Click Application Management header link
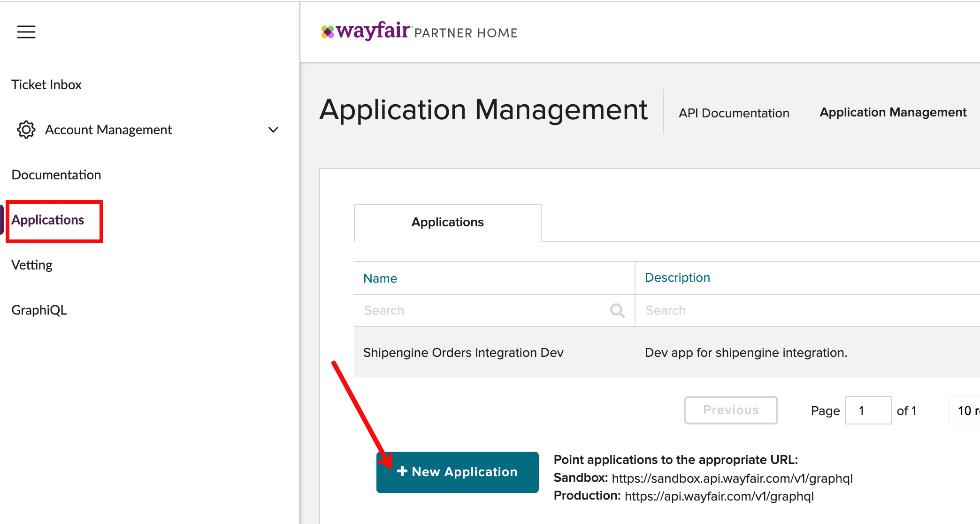This screenshot has width=980, height=524. (x=893, y=112)
